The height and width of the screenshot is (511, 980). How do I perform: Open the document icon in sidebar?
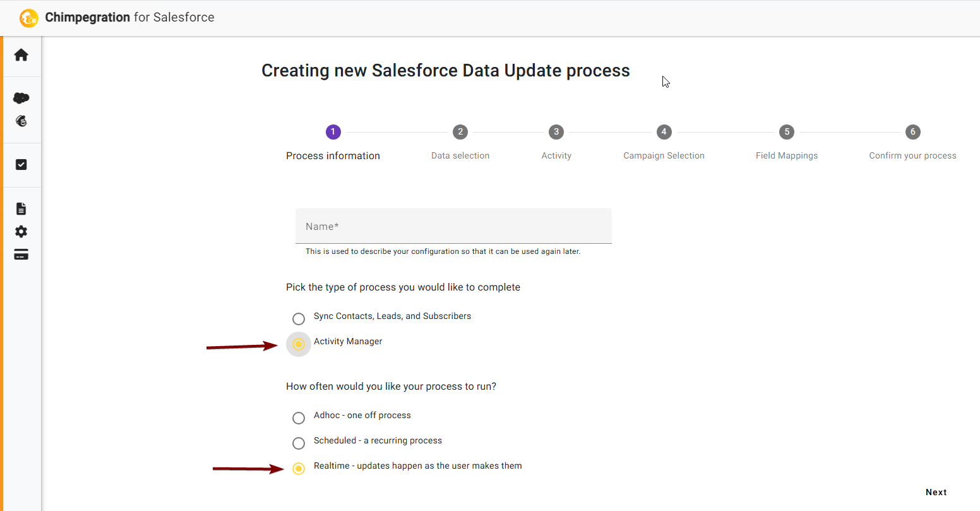[21, 209]
